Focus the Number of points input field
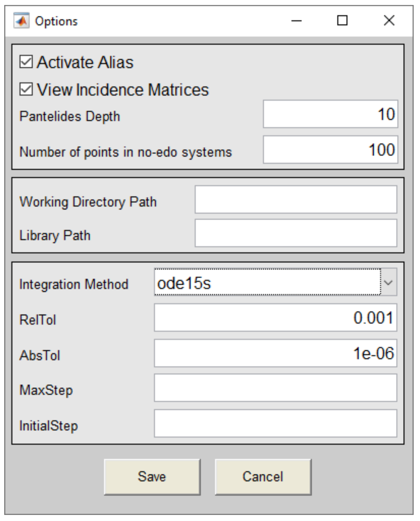 coord(330,150)
